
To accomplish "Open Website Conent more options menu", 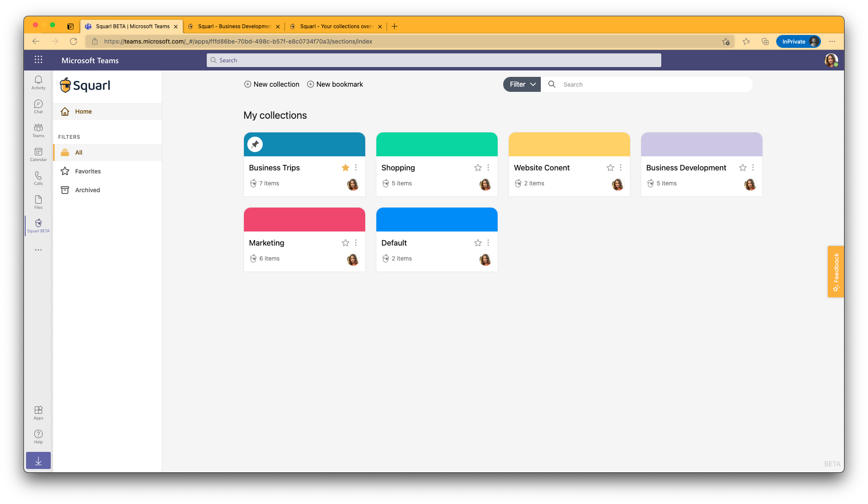I will (621, 168).
